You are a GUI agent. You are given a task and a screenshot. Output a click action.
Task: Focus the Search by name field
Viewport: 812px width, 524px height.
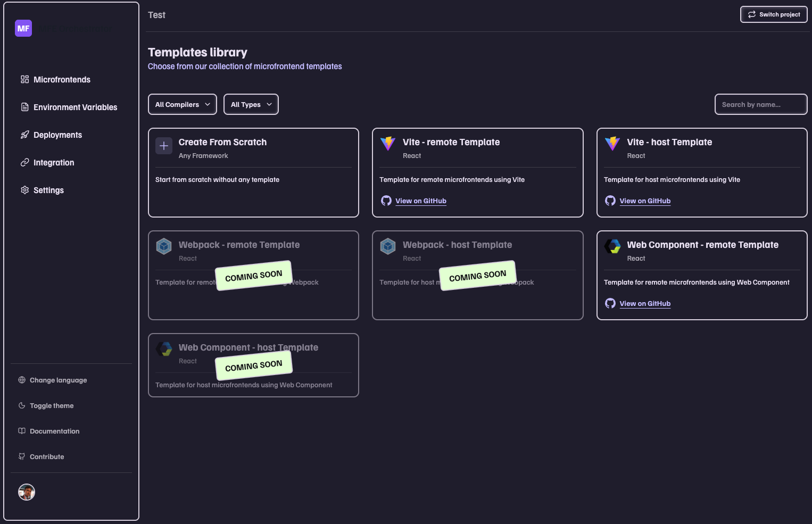pos(760,104)
